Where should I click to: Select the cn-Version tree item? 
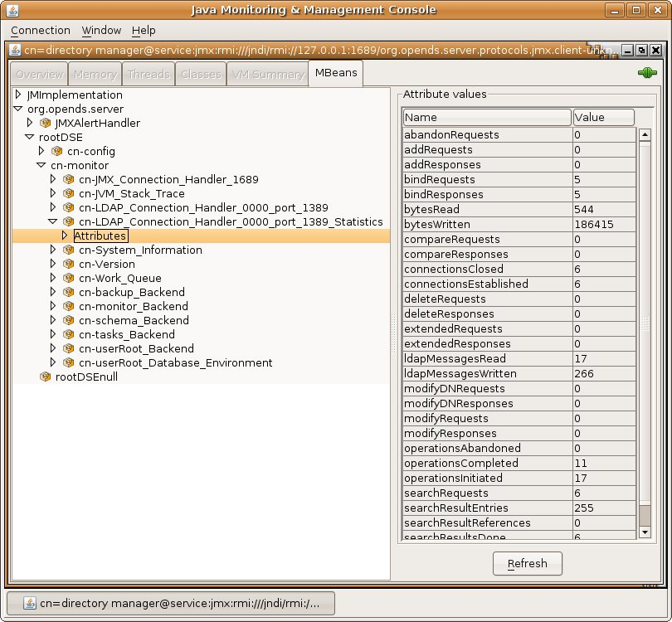pyautogui.click(x=107, y=264)
